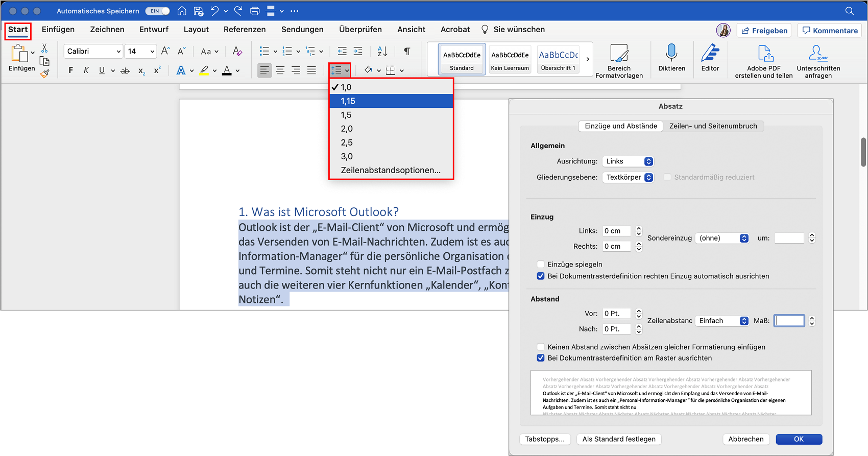Open Kommentare button

click(x=830, y=31)
